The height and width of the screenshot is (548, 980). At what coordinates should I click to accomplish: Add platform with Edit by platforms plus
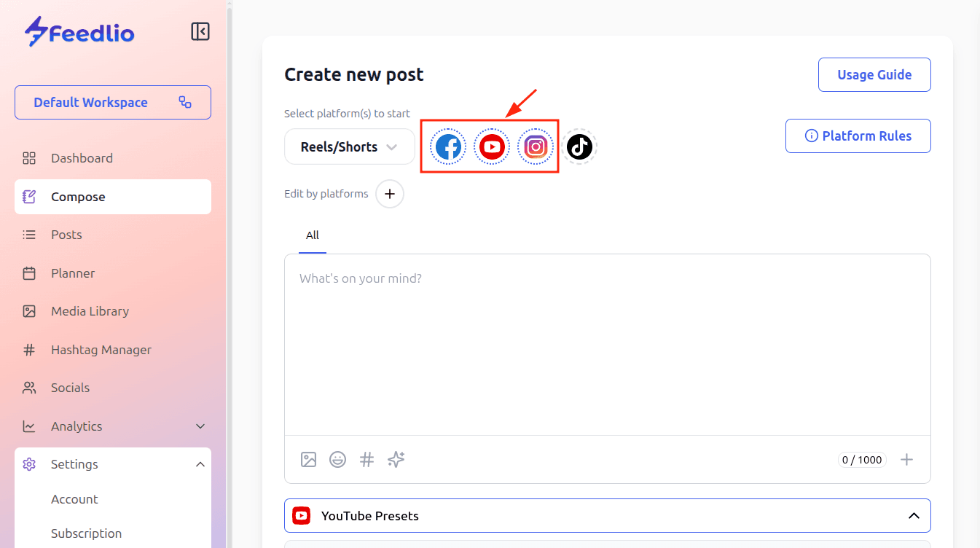pos(390,194)
